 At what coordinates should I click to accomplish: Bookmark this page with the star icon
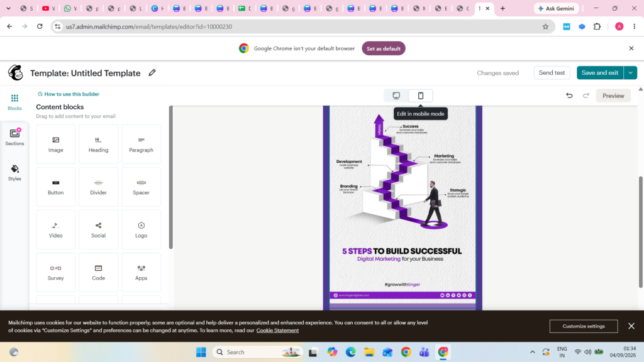[x=545, y=26]
